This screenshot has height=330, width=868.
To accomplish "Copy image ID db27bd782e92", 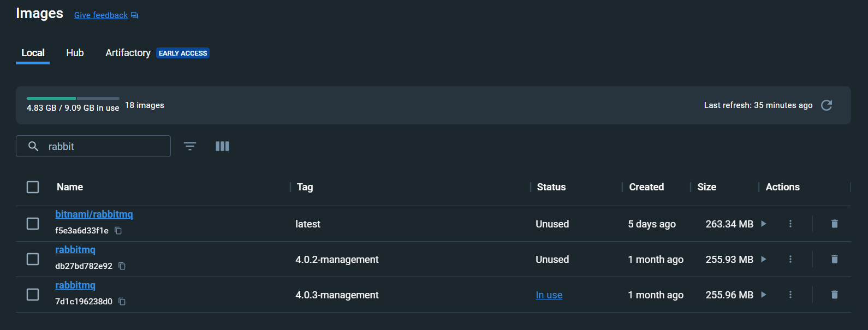I will 122,266.
